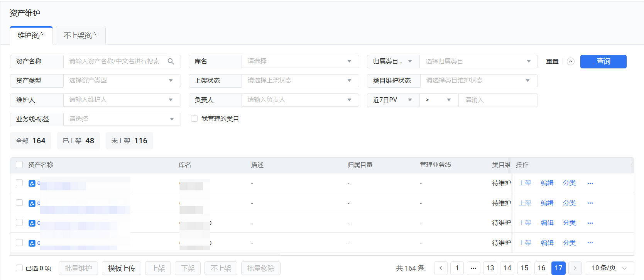Open the 归属类目 type selector dropdown
The image size is (644, 280).
click(x=393, y=61)
